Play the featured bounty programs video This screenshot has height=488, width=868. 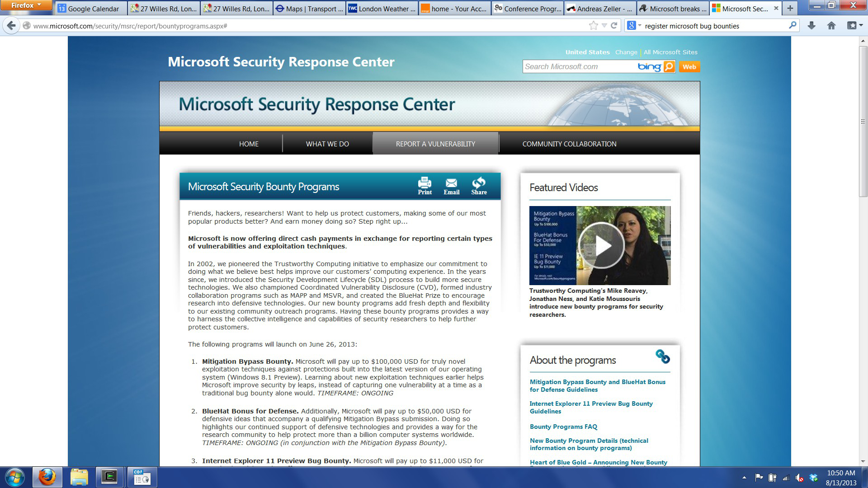pyautogui.click(x=602, y=246)
